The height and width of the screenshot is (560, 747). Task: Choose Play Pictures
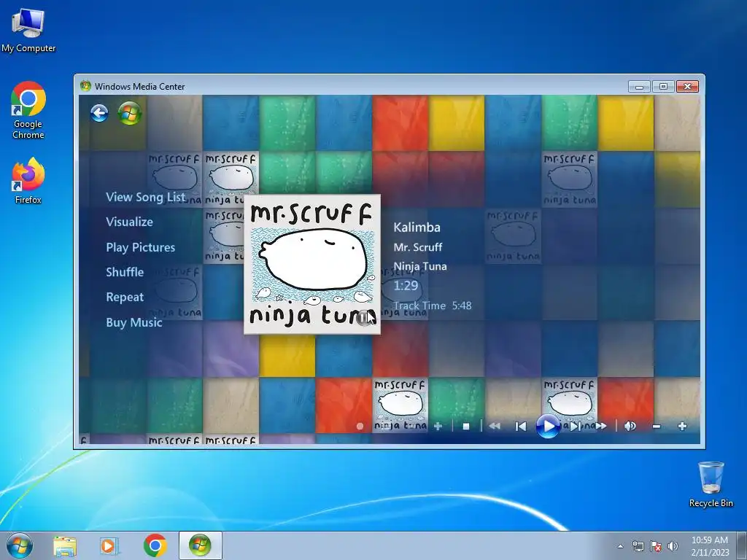[x=141, y=247]
